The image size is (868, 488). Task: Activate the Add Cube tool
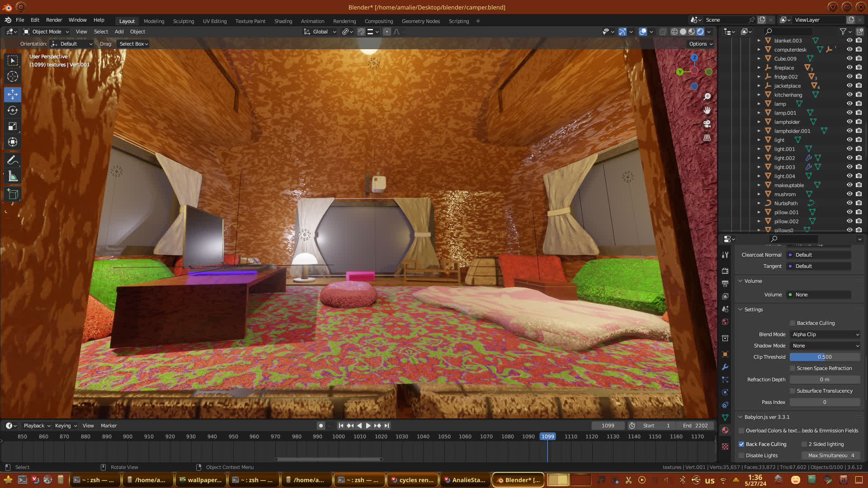[13, 194]
